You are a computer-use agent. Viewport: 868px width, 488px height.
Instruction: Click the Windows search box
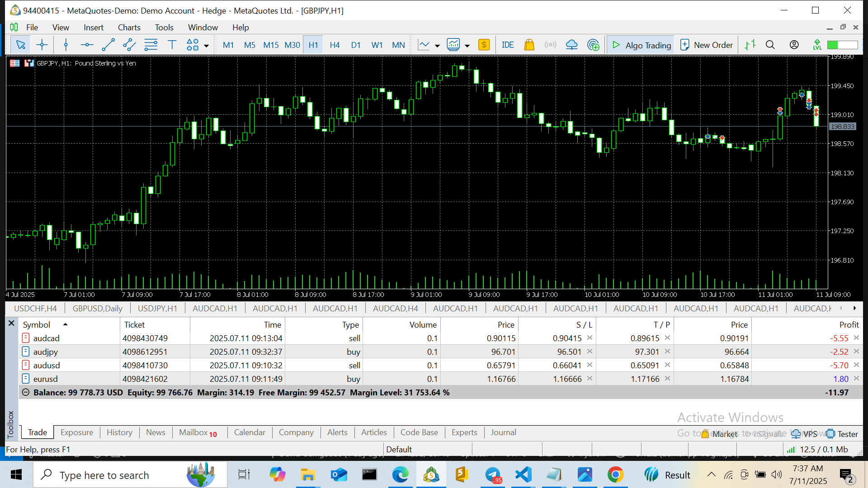130,475
